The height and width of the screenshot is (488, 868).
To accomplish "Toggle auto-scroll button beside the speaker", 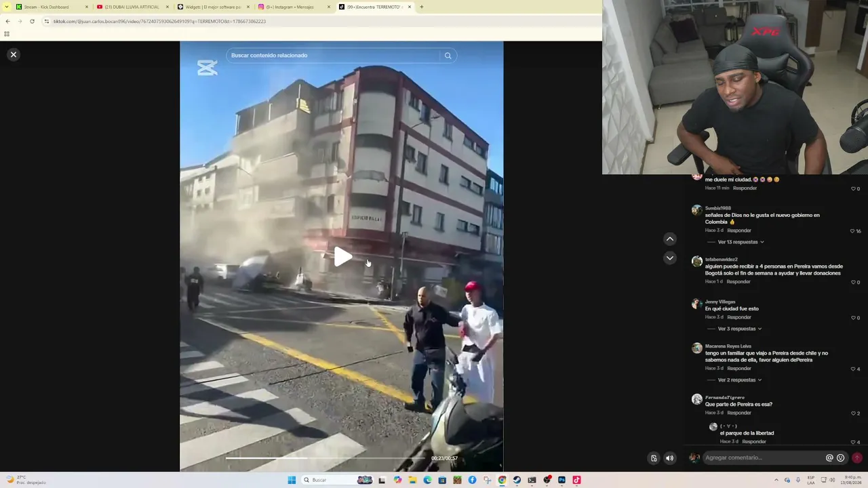I will [654, 458].
